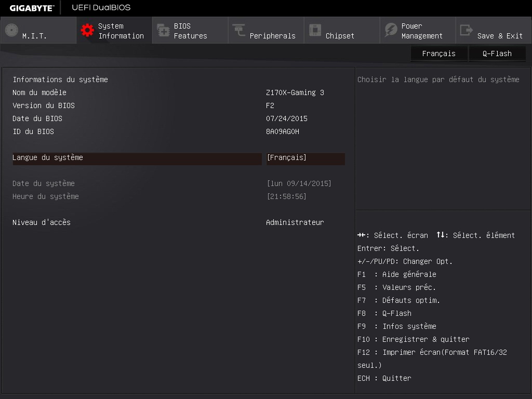Select the M.I.T. gear icon
This screenshot has width=532, height=399.
[11, 30]
